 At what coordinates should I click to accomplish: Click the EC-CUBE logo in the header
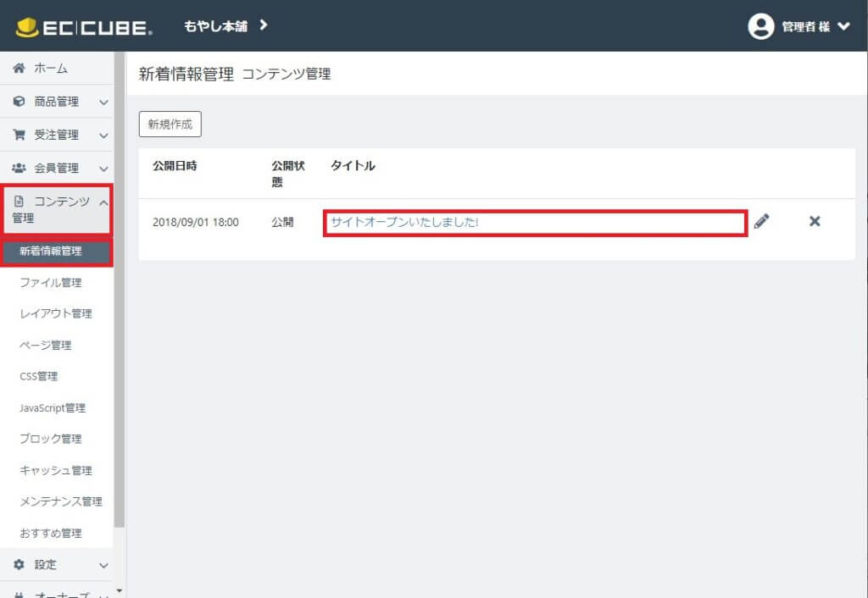point(84,26)
